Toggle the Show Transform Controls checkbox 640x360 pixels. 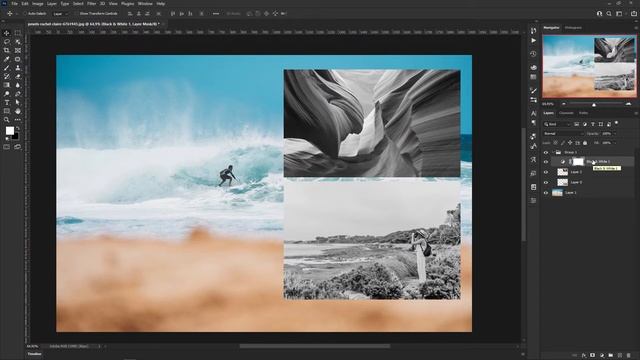[x=77, y=13]
